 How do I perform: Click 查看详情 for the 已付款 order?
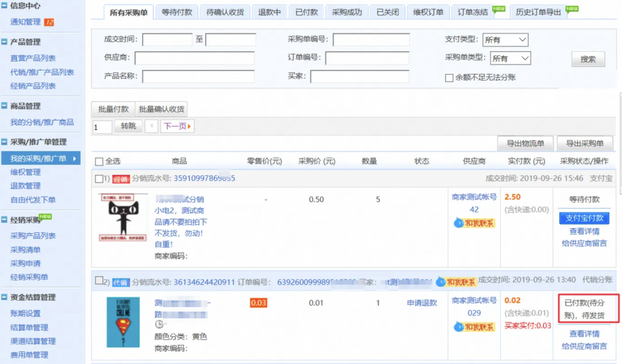pos(584,334)
